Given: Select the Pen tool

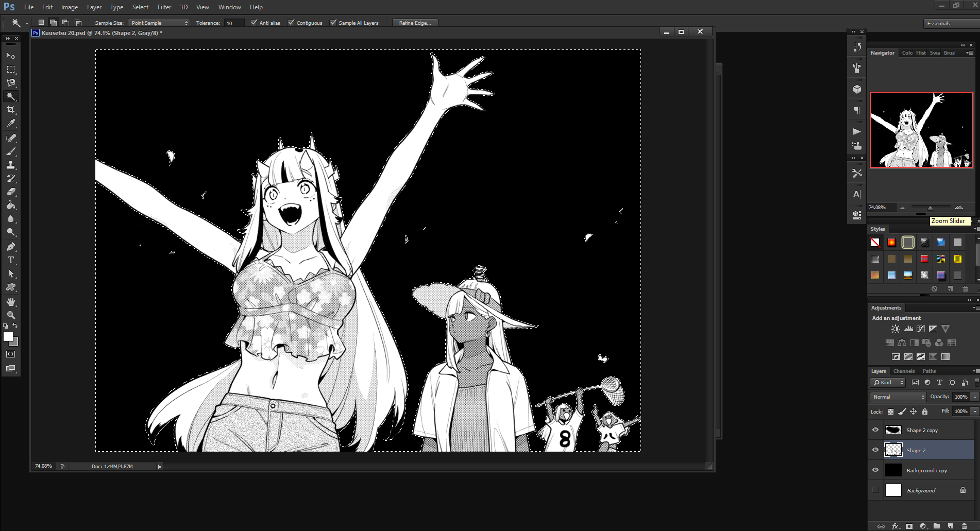Looking at the screenshot, I should 11,247.
